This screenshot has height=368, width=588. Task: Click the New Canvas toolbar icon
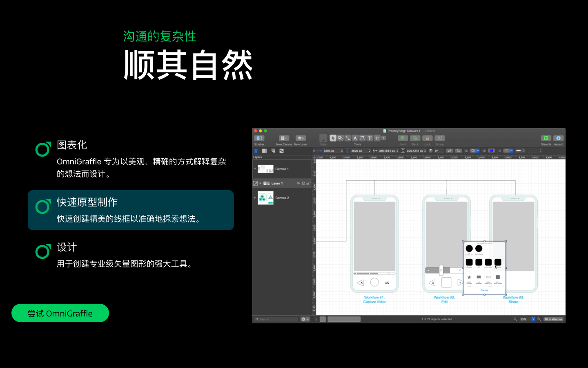pyautogui.click(x=283, y=138)
